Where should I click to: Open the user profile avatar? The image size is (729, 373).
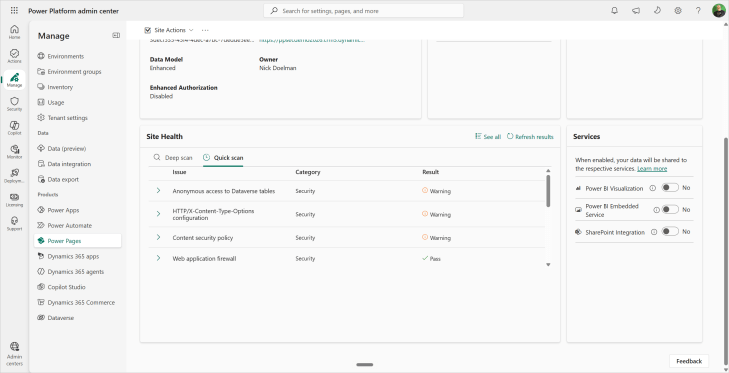(x=718, y=10)
